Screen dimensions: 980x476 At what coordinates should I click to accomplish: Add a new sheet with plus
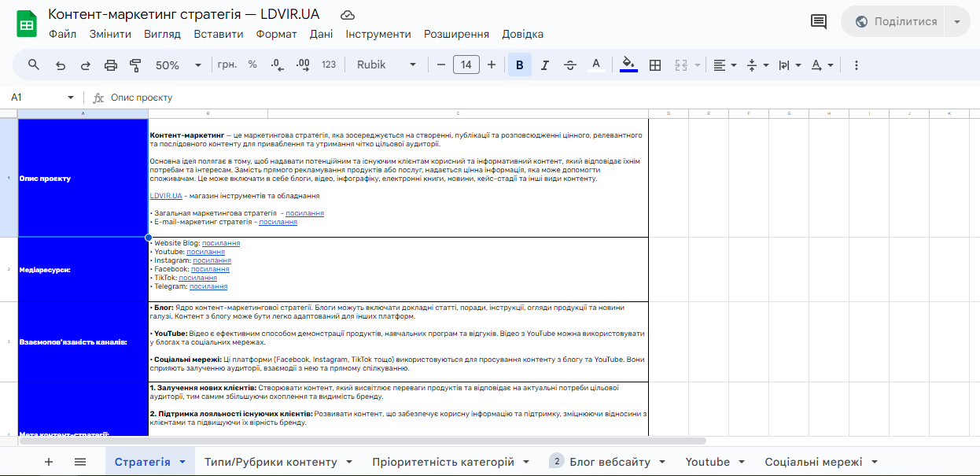(49, 462)
